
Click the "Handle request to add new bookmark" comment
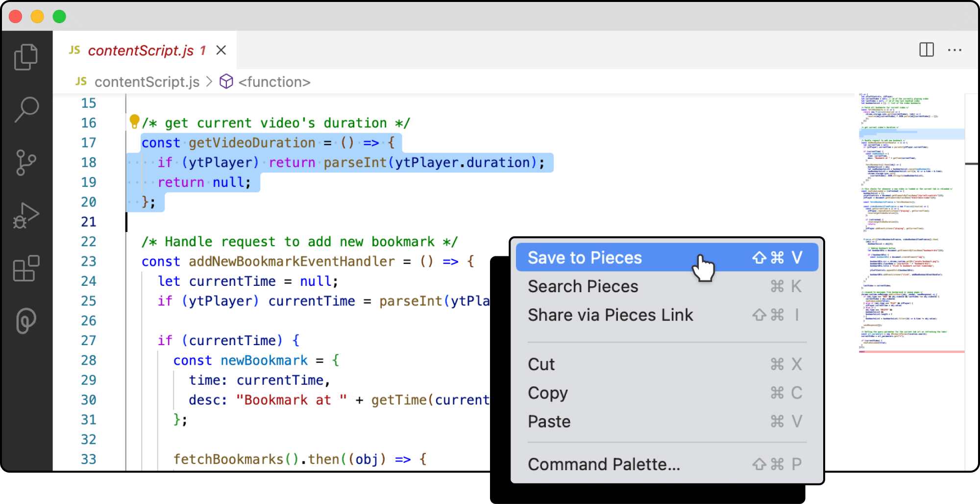tap(299, 242)
